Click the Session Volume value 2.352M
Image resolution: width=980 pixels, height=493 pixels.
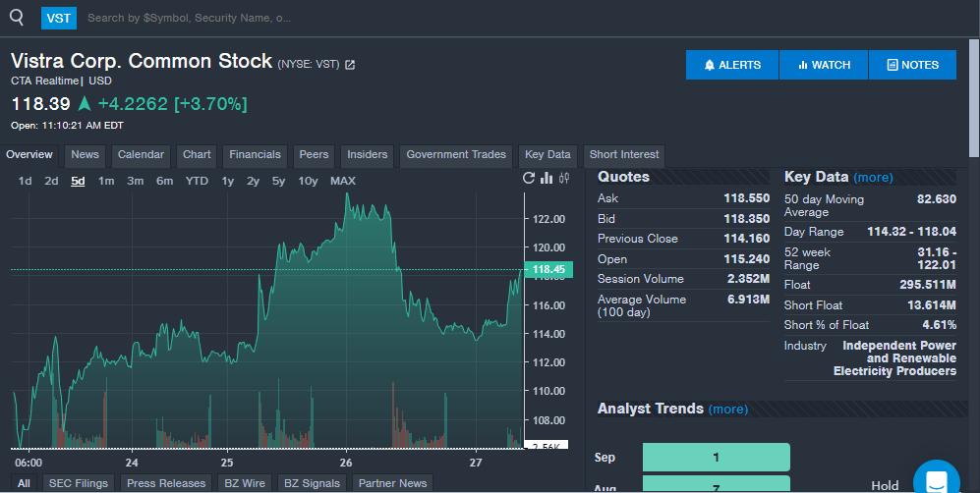click(748, 279)
